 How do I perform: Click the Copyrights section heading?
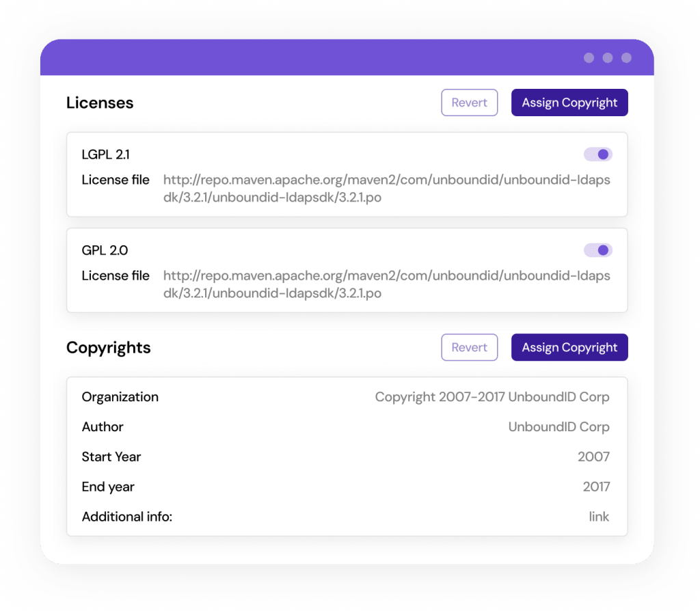108,347
